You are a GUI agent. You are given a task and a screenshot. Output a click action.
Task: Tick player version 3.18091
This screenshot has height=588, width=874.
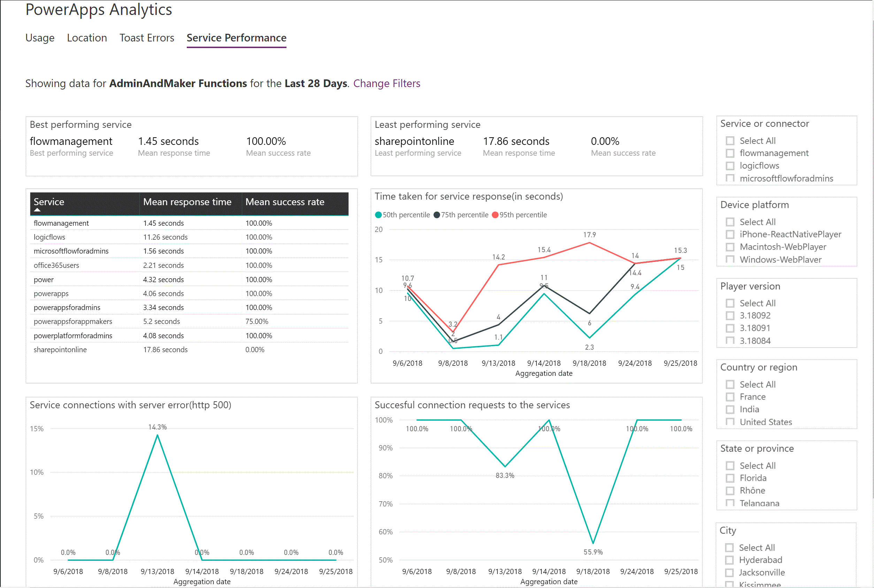tap(730, 328)
